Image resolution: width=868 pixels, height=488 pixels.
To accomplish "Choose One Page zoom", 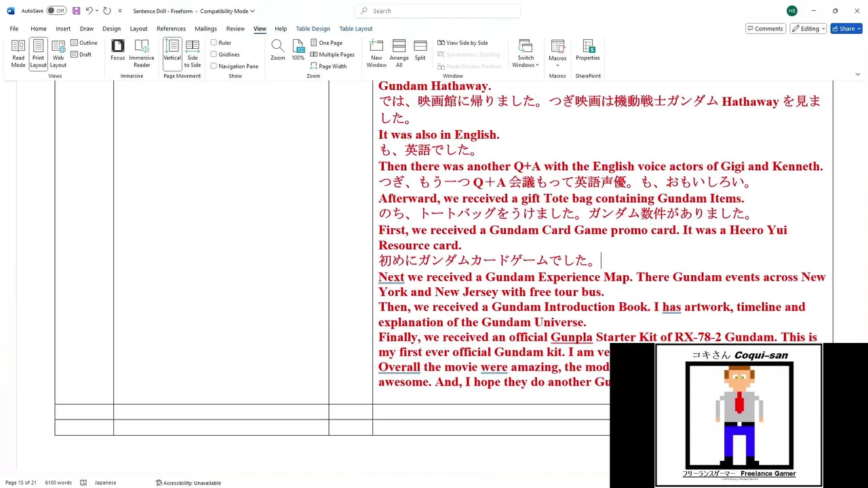I will [326, 43].
